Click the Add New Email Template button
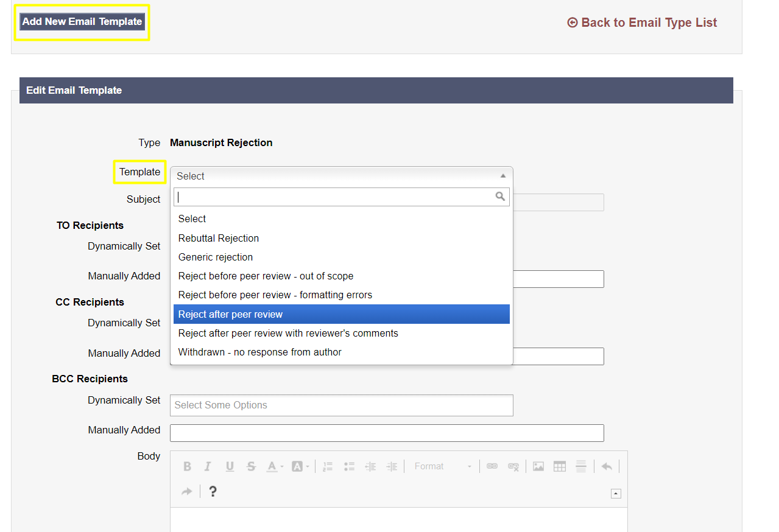The width and height of the screenshot is (779, 532). click(82, 21)
